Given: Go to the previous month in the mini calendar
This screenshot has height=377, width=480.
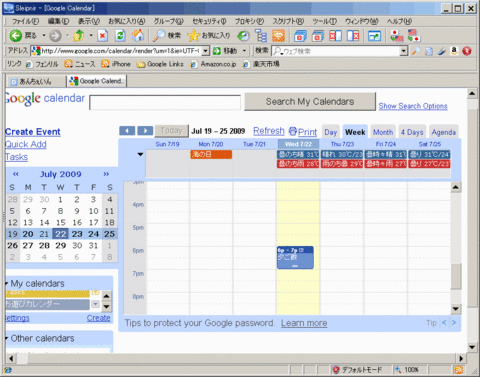Looking at the screenshot, I should 15,174.
